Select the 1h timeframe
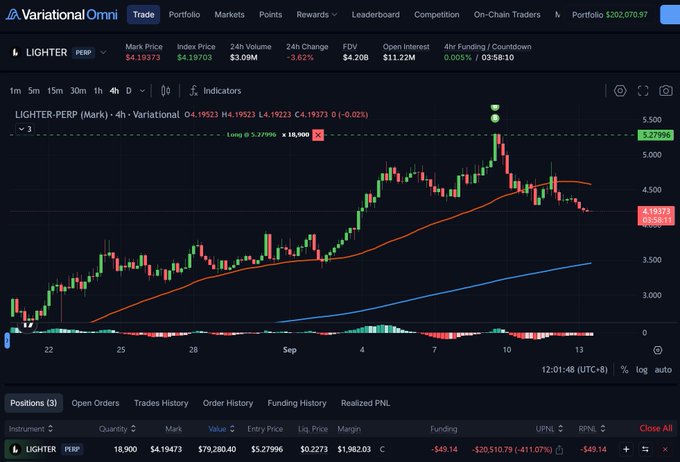680x462 pixels. click(98, 91)
